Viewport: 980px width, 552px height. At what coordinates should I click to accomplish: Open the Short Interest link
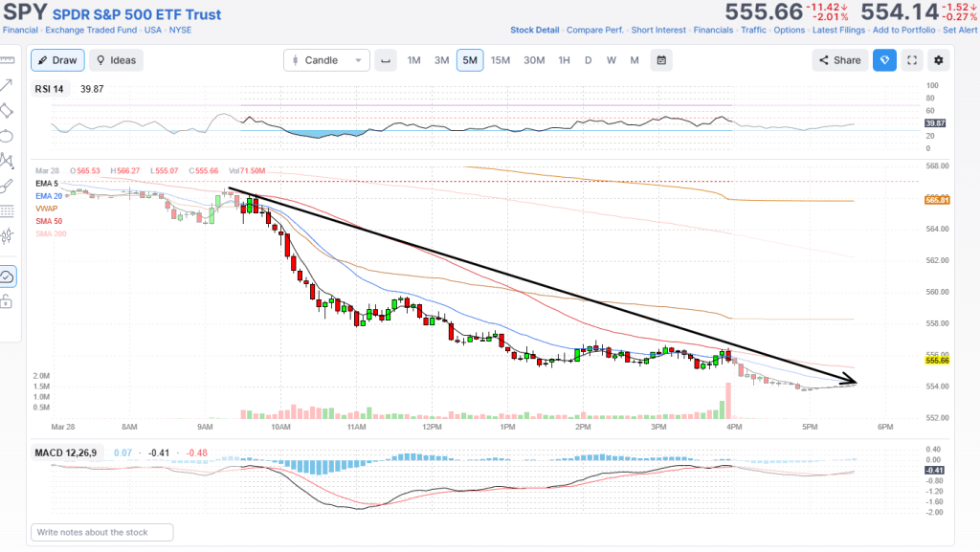[x=658, y=30]
